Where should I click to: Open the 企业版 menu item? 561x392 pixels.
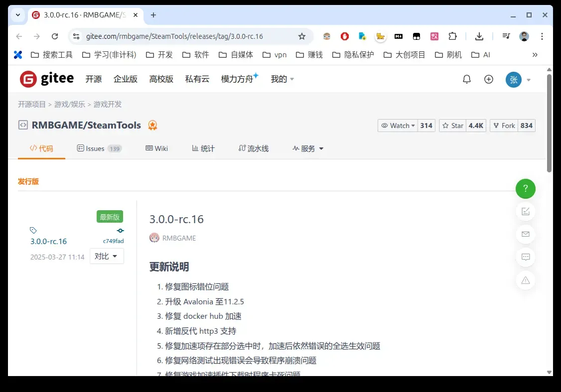[x=125, y=79]
